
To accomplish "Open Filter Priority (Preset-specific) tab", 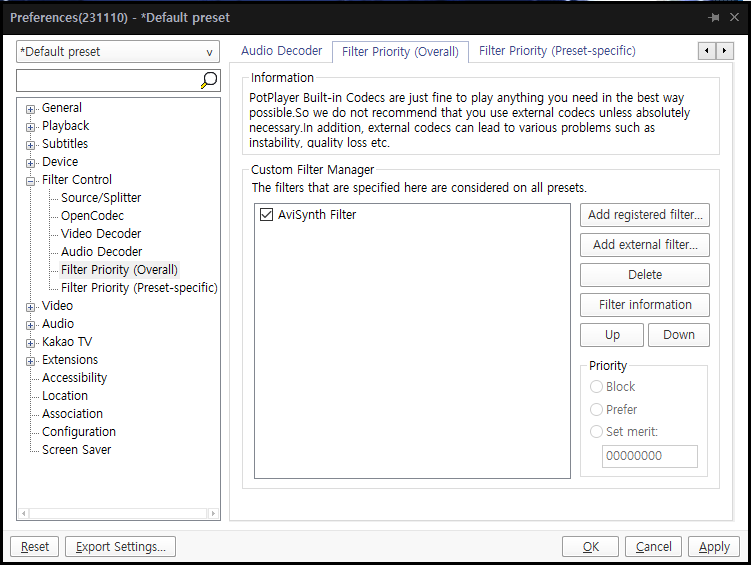I will (557, 51).
